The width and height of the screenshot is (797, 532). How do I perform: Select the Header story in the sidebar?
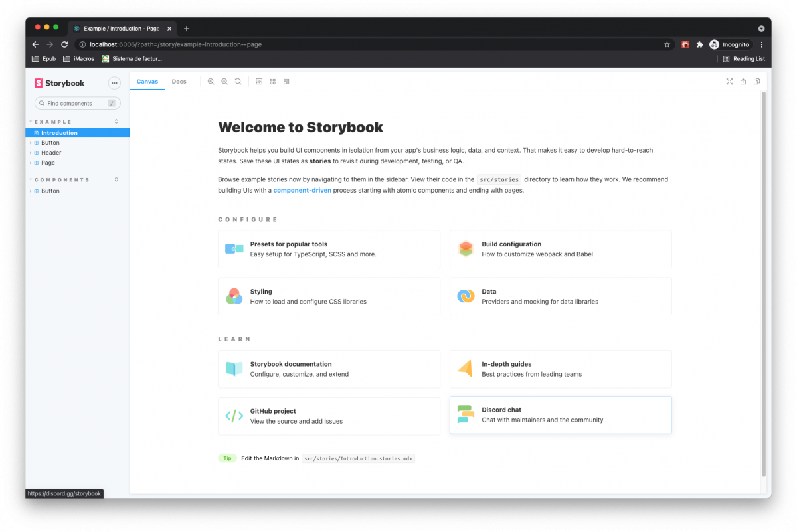tap(50, 153)
